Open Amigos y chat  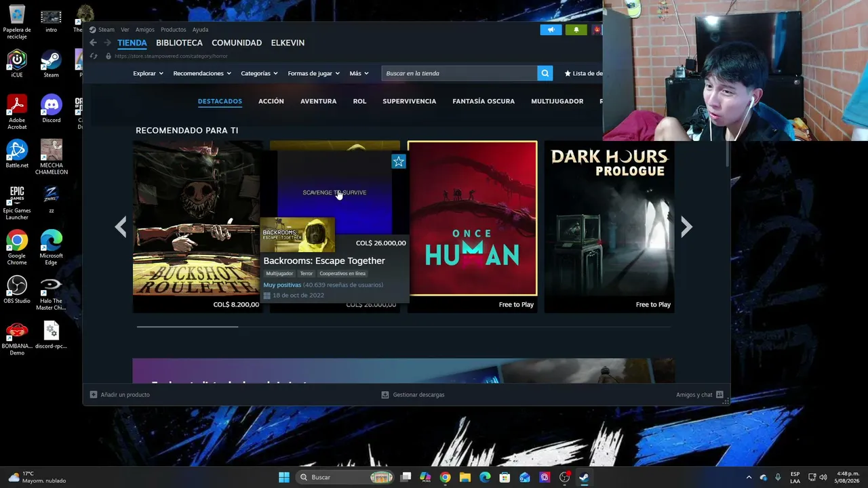tap(700, 394)
